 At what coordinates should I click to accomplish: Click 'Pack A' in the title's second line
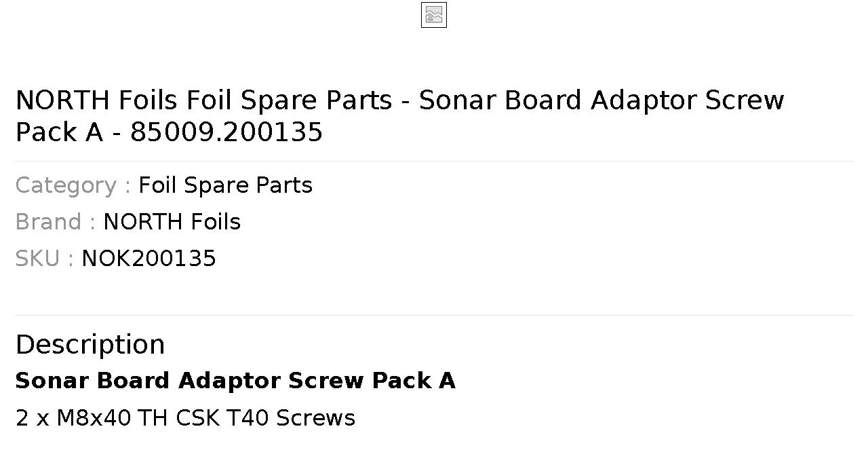59,132
